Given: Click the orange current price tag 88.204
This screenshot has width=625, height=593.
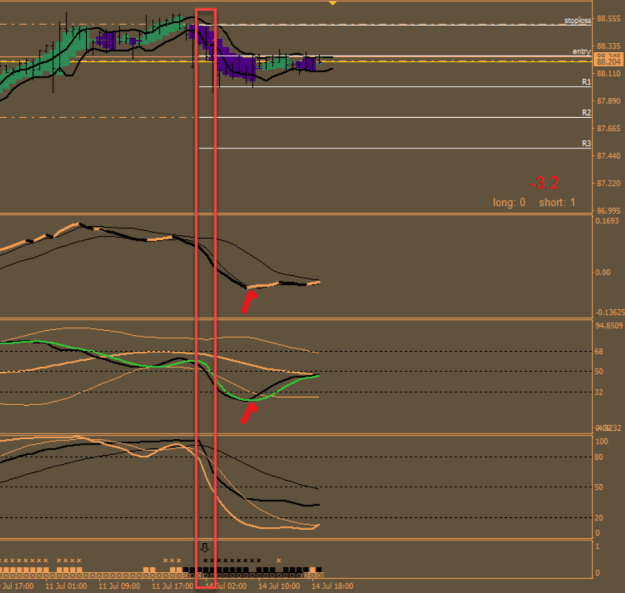Looking at the screenshot, I should [608, 60].
